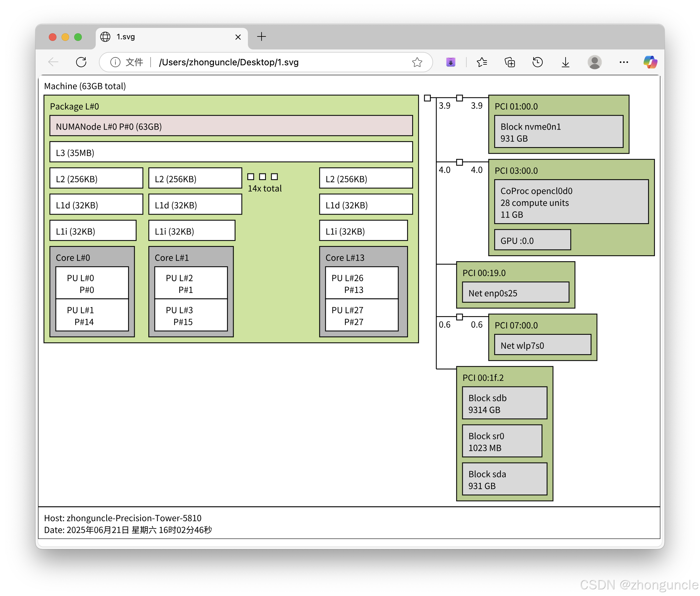700x596 pixels.
Task: Click the NUMANode L#0 P#0 block
Action: click(x=231, y=126)
